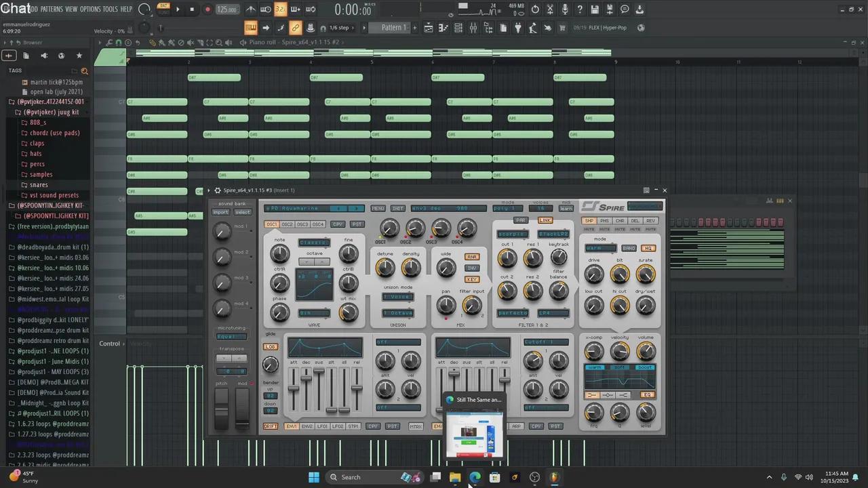Click the stop button in the transport
868x488 pixels.
(x=192, y=9)
